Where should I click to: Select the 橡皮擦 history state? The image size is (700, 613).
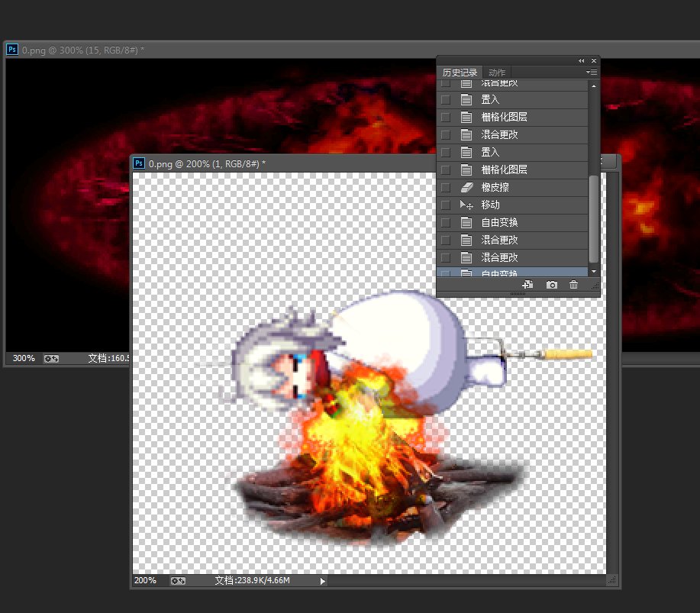[x=512, y=188]
